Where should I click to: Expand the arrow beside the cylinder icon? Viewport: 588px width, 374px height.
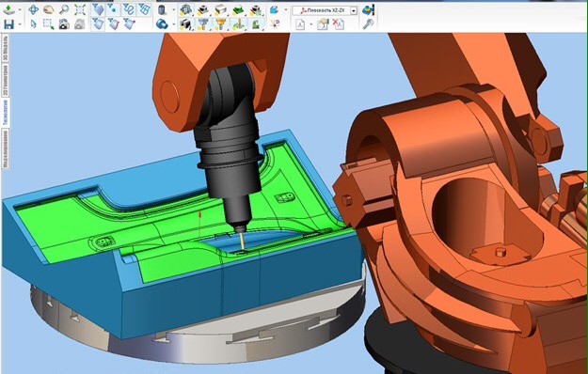point(173,10)
